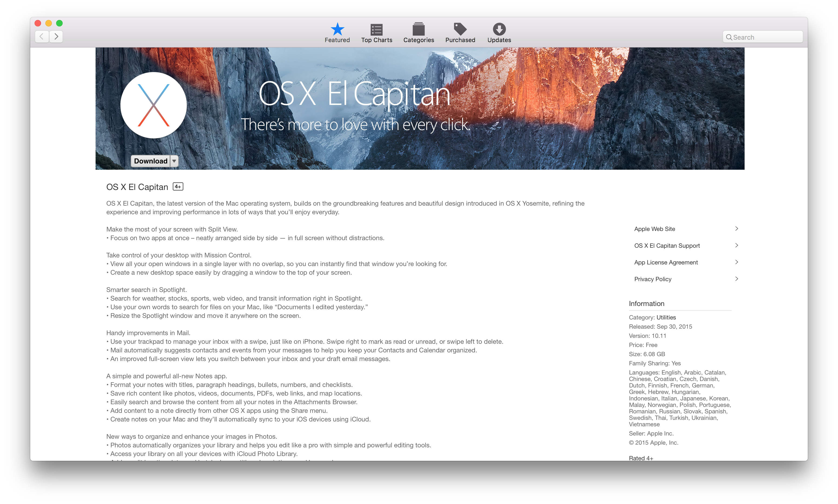This screenshot has width=838, height=504.
Task: Expand the Download button dropdown arrow
Action: (174, 161)
